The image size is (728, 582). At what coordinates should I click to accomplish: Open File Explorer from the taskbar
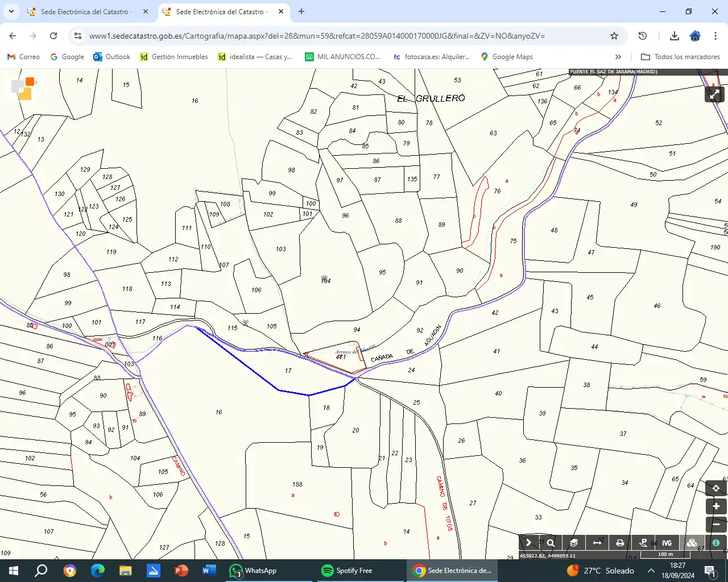point(126,571)
